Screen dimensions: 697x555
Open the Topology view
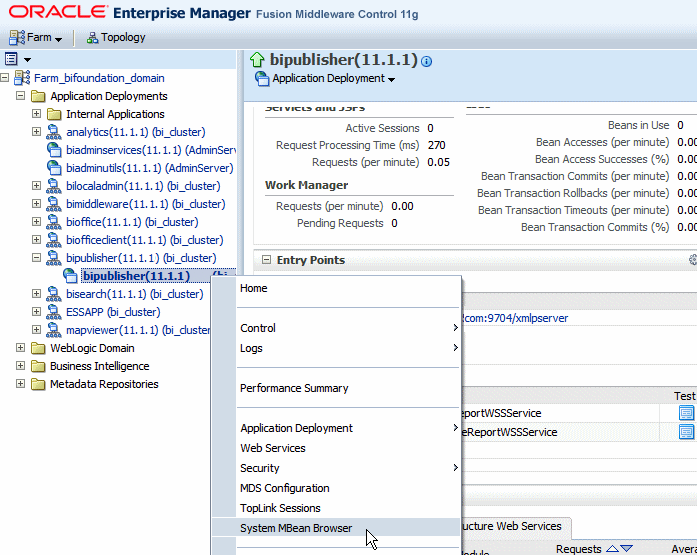[116, 38]
